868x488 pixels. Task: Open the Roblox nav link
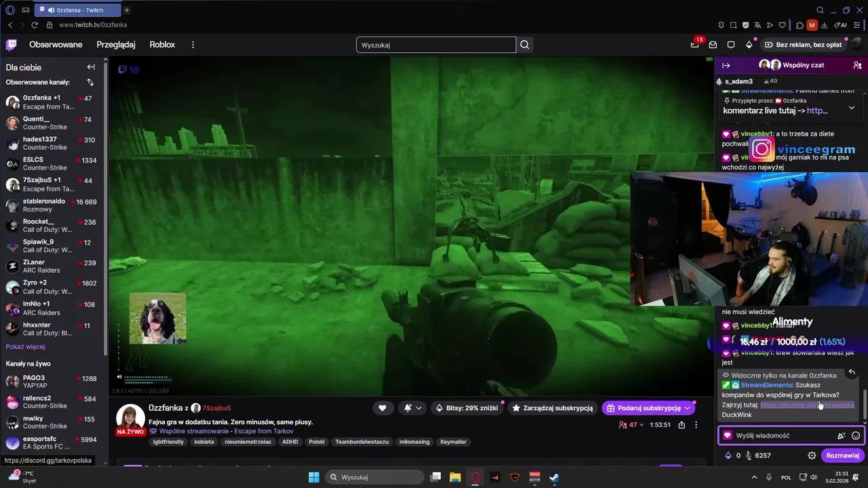click(162, 45)
